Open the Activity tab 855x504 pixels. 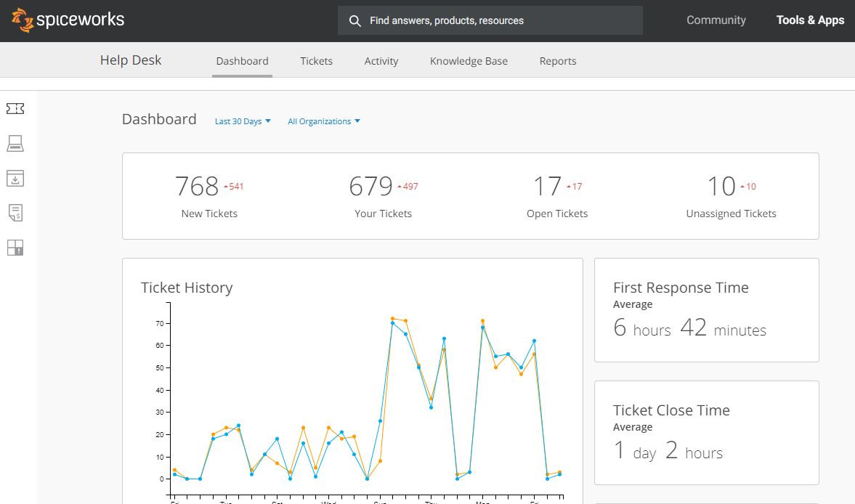381,61
